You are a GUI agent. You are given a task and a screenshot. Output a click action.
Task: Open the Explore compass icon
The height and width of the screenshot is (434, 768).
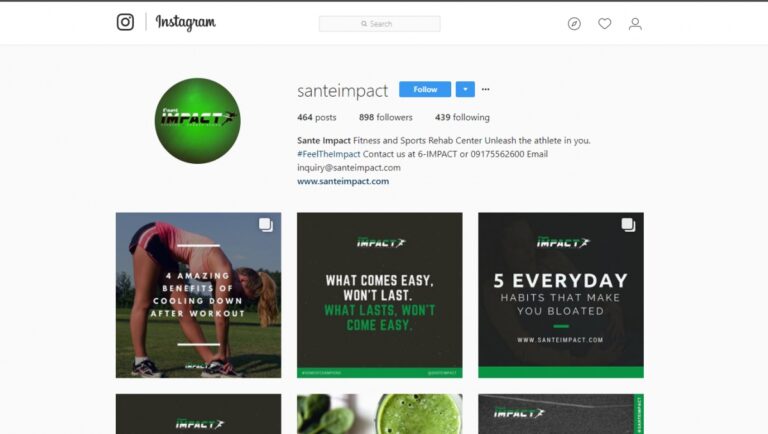coord(574,24)
